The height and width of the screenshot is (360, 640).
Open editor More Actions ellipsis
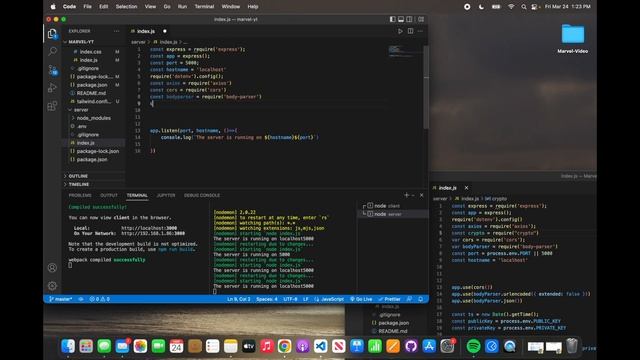pos(420,31)
